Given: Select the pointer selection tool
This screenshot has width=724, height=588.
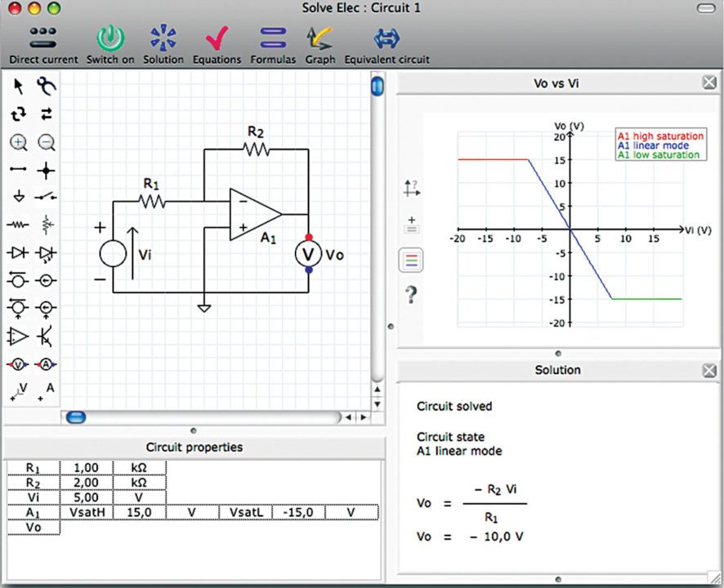Looking at the screenshot, I should [18, 86].
